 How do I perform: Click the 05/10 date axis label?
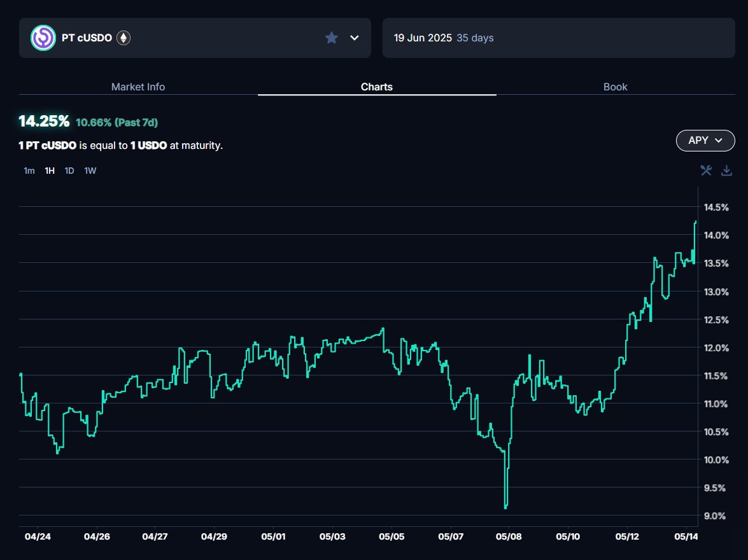coord(568,536)
